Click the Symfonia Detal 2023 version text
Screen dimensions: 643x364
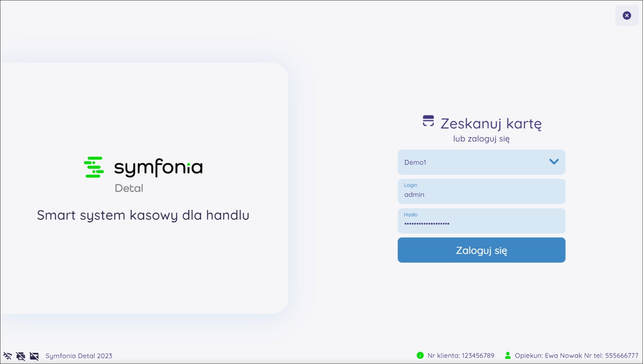pos(79,356)
